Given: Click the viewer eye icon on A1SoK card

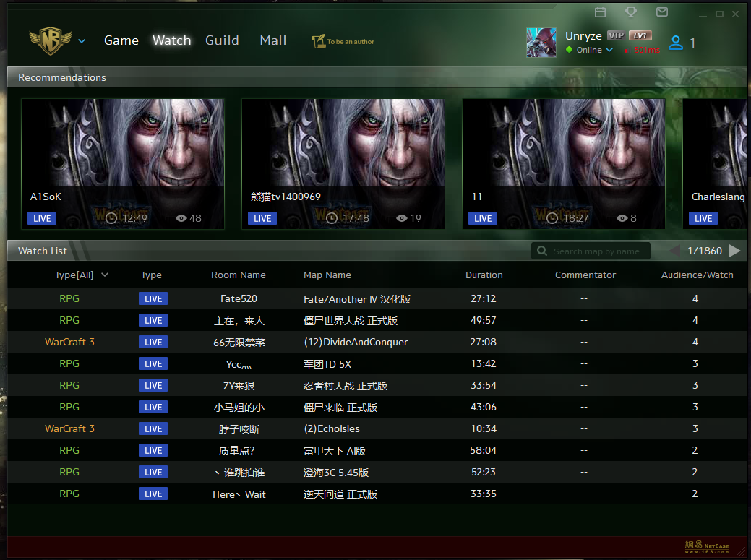Looking at the screenshot, I should coord(181,218).
